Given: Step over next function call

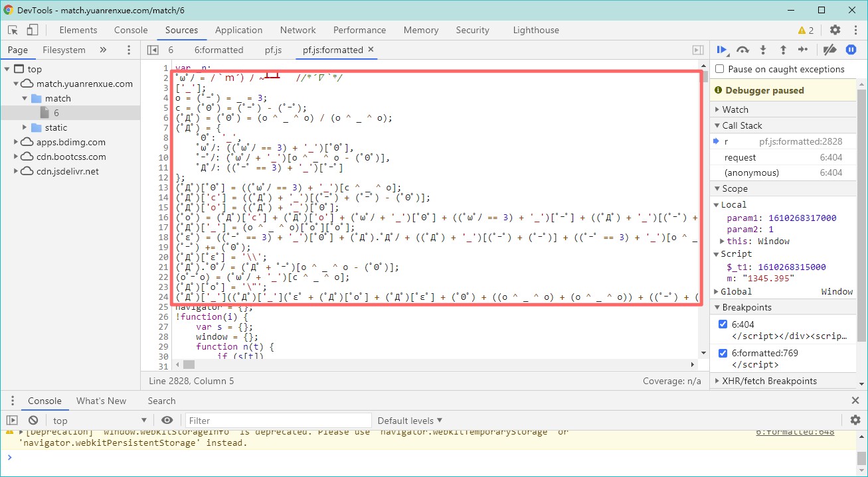Looking at the screenshot, I should coord(743,50).
